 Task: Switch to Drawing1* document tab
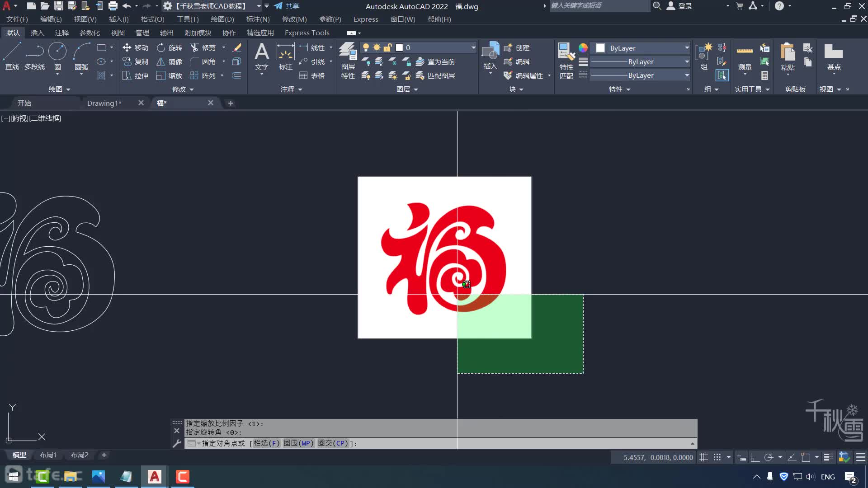click(104, 103)
